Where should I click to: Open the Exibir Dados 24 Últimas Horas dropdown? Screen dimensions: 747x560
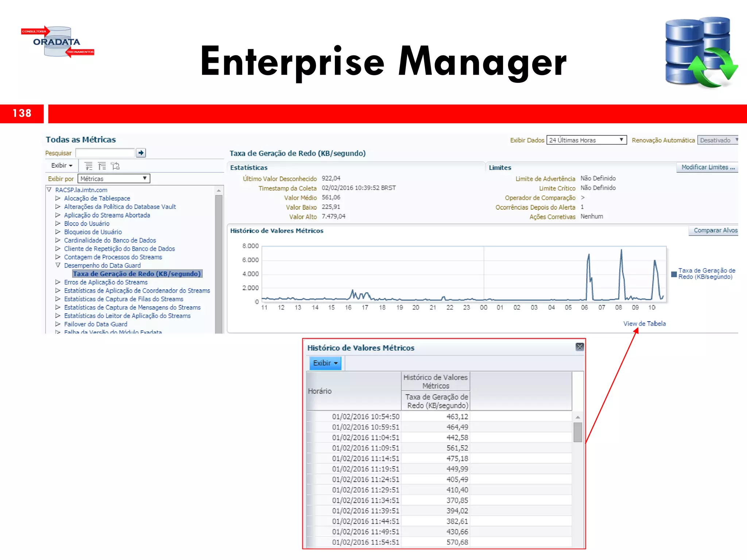(x=587, y=140)
